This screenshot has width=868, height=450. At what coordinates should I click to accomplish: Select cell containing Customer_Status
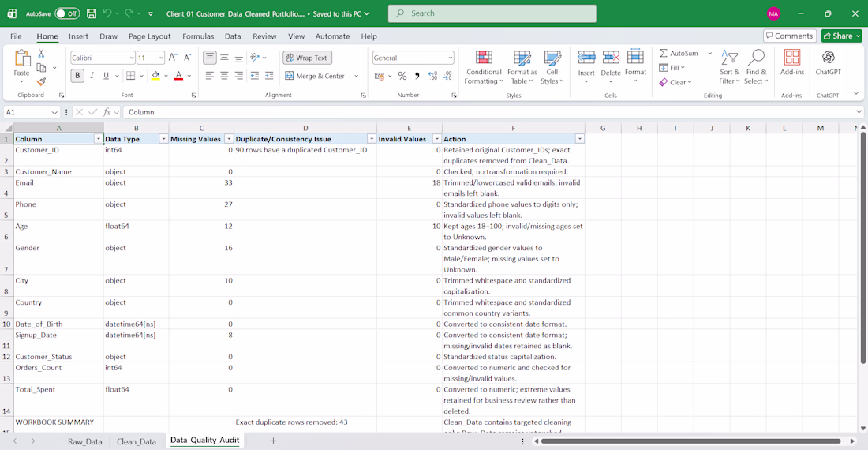pyautogui.click(x=58, y=357)
